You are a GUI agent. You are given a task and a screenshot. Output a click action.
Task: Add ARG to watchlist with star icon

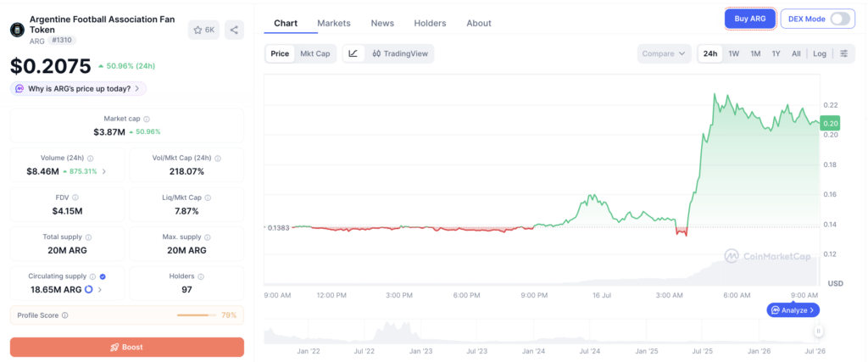pyautogui.click(x=203, y=30)
